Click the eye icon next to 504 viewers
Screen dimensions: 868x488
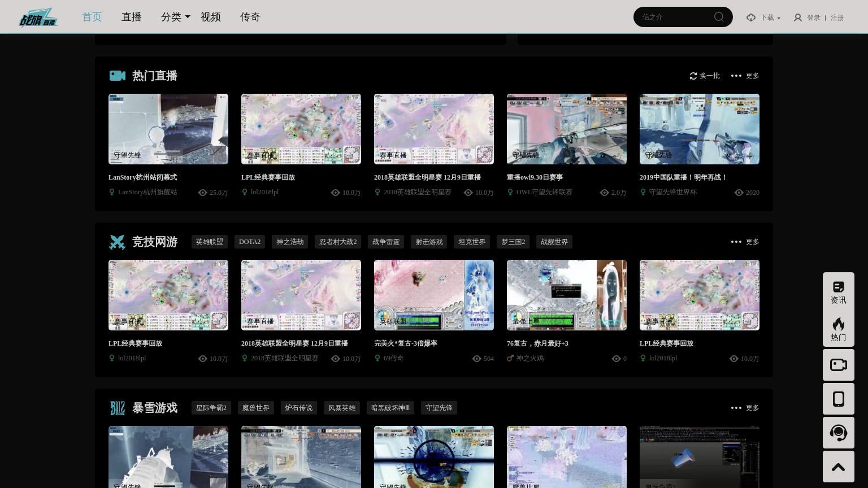(477, 359)
